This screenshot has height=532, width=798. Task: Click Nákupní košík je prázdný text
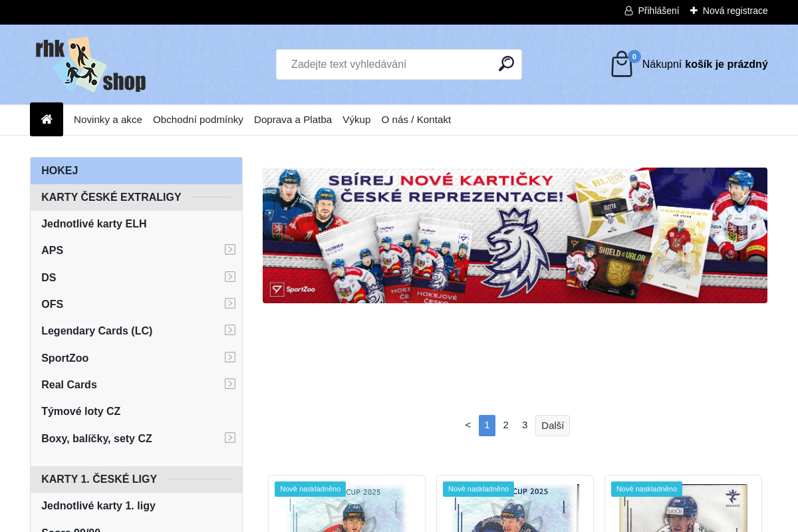[705, 65]
